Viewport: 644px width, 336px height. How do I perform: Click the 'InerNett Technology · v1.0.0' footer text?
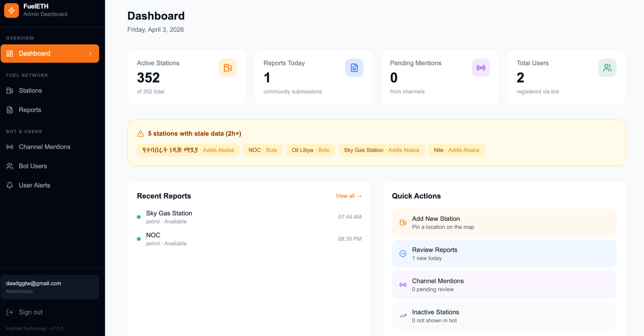click(35, 329)
